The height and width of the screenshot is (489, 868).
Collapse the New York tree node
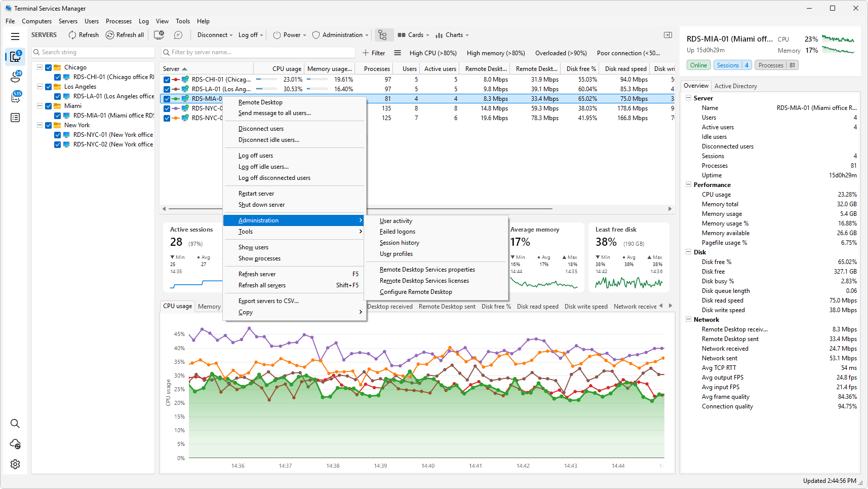tap(40, 125)
